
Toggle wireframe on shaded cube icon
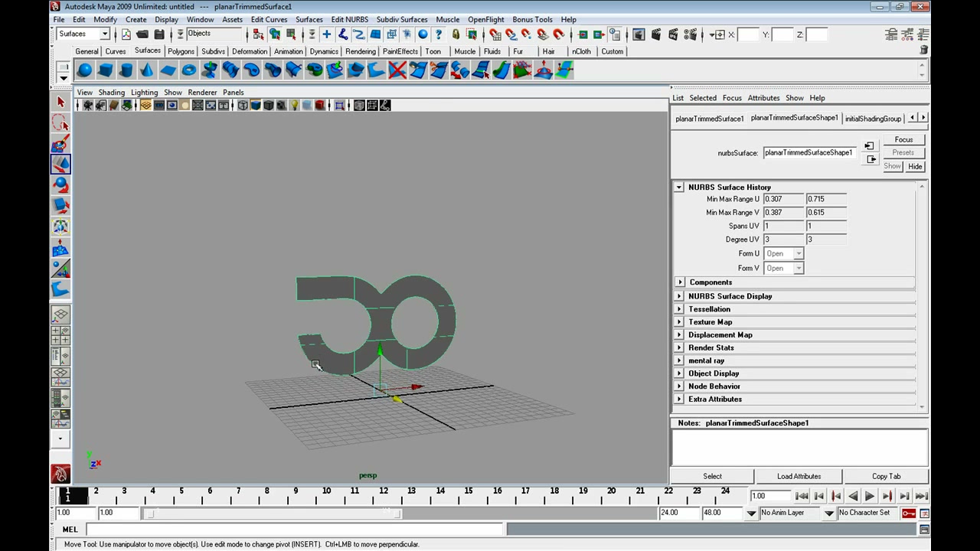(x=268, y=106)
